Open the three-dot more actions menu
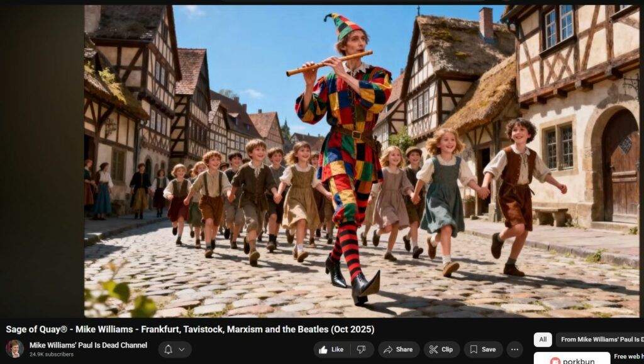Image resolution: width=644 pixels, height=364 pixels. [x=514, y=350]
